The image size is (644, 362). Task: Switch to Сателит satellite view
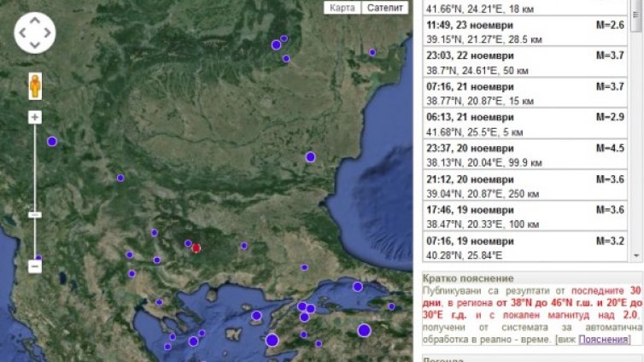(x=385, y=8)
